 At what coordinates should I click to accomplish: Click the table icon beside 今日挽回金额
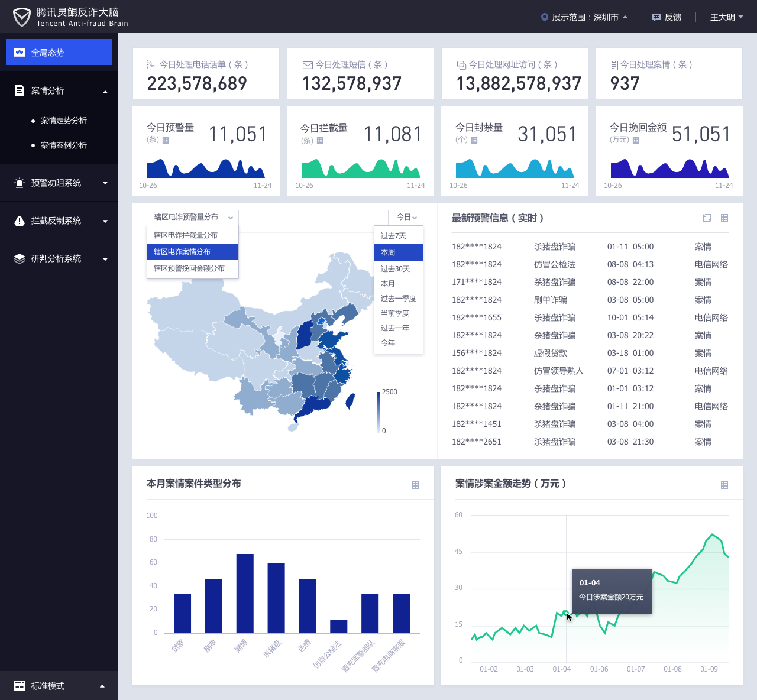tap(636, 140)
